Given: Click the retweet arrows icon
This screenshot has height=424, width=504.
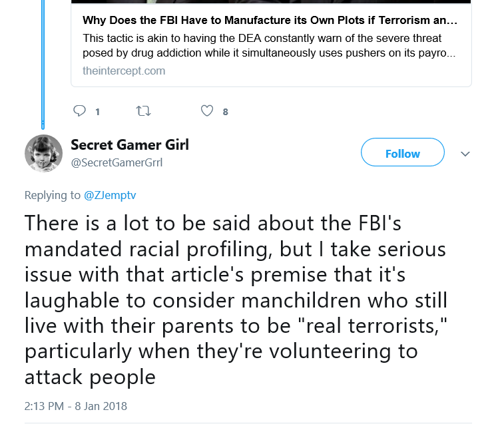Looking at the screenshot, I should click(x=143, y=111).
